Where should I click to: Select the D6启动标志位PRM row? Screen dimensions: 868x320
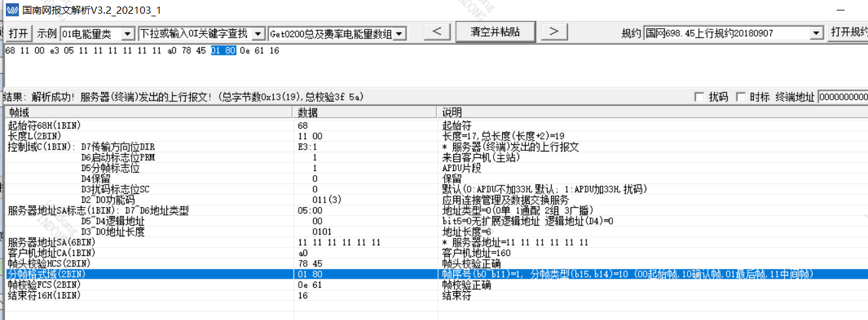[435, 157]
